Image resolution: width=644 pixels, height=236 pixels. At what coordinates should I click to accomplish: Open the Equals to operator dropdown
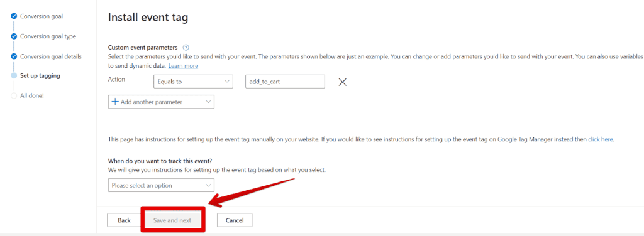click(193, 82)
